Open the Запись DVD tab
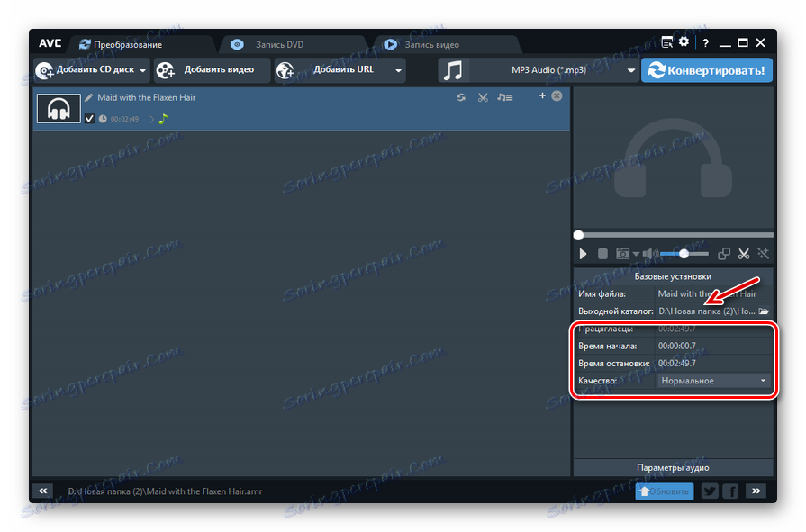806x532 pixels. 280,45
